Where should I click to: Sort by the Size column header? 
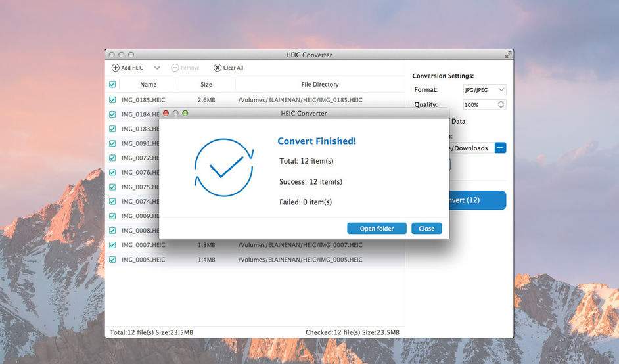coord(206,85)
